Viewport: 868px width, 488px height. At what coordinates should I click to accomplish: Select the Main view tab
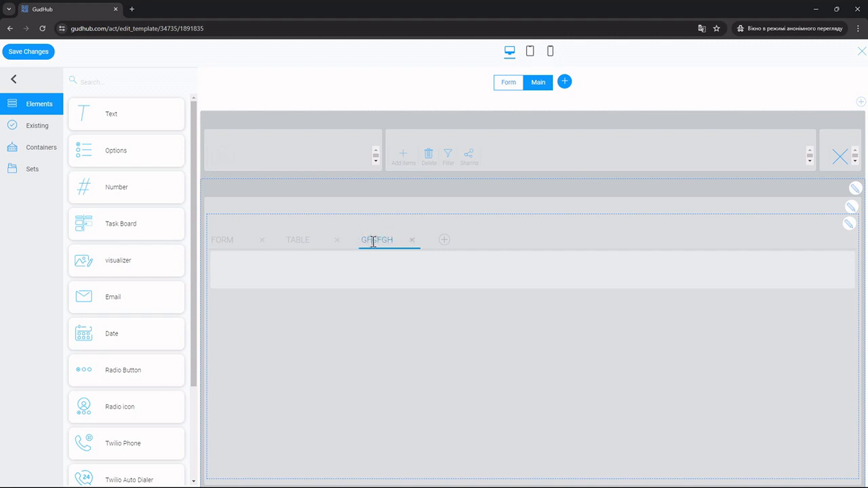[x=538, y=82]
